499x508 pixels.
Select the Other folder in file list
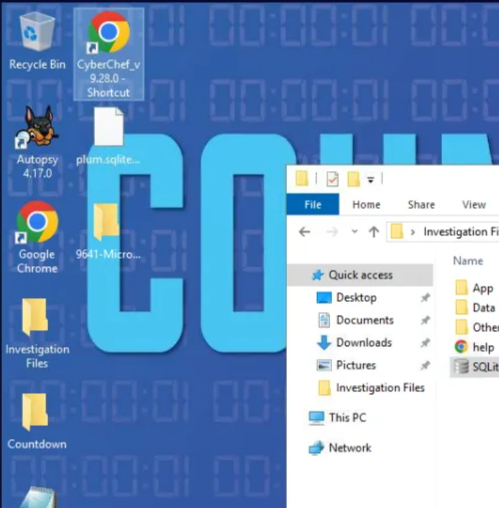[x=477, y=327]
